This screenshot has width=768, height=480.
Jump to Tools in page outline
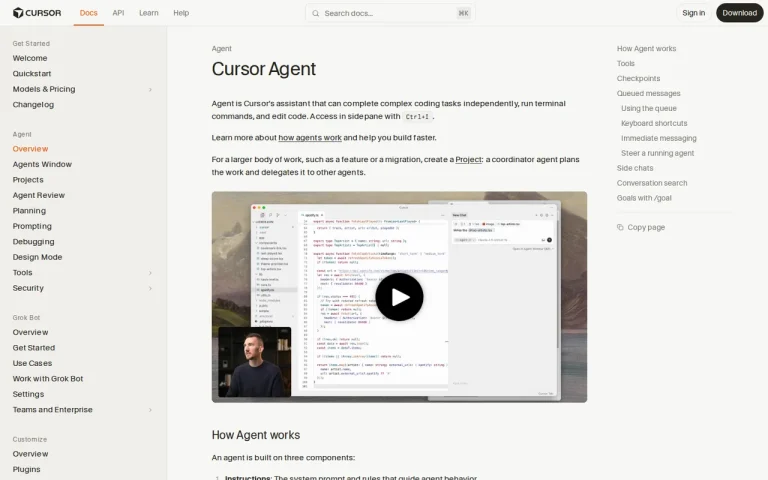[625, 64]
